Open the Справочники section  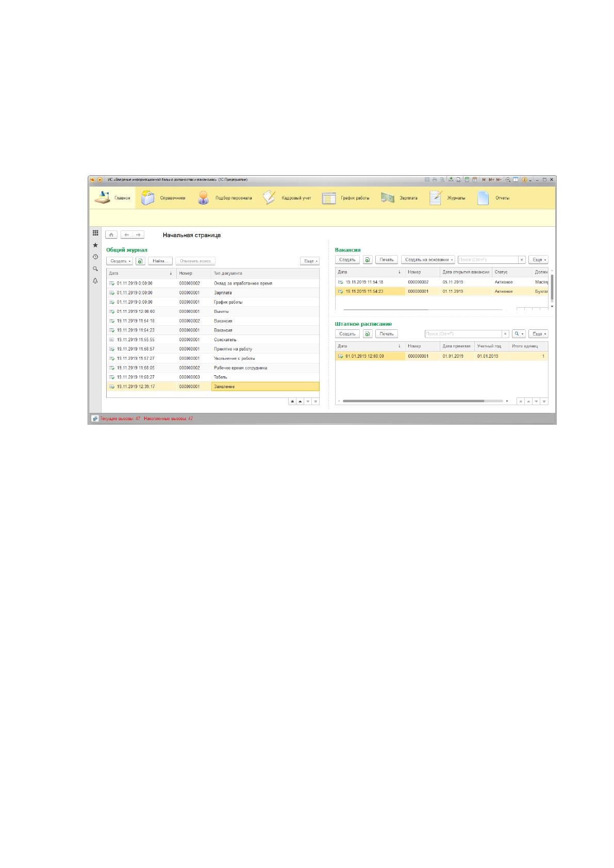163,198
